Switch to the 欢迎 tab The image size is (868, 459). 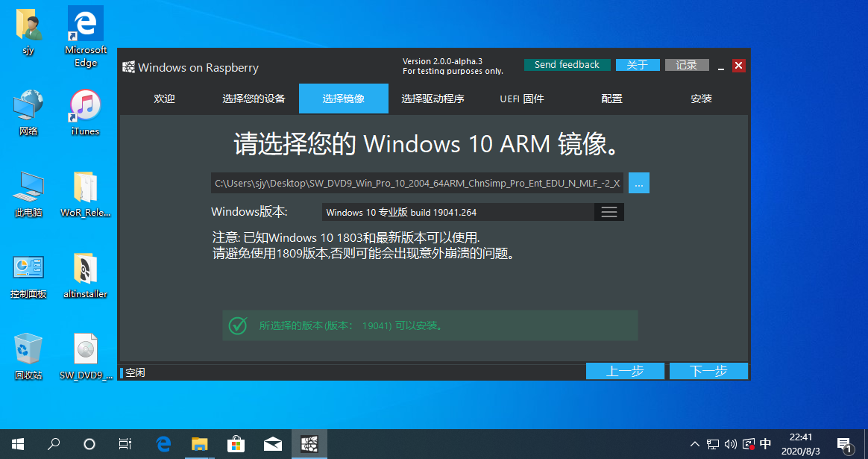pos(164,99)
